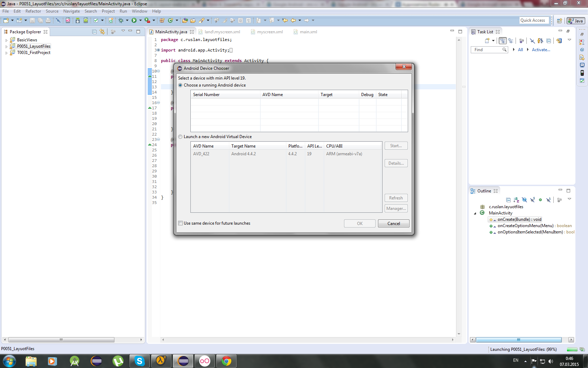
Task: Click the Java perspective button
Action: 576,21
